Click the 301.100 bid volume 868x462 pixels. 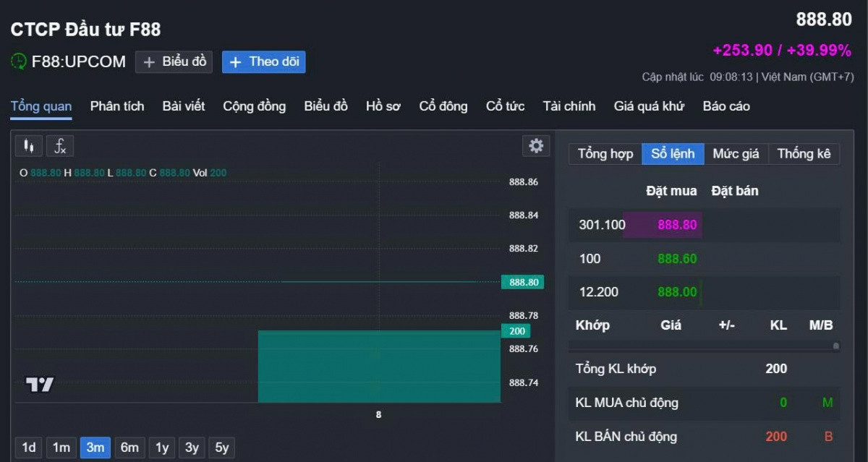click(602, 225)
